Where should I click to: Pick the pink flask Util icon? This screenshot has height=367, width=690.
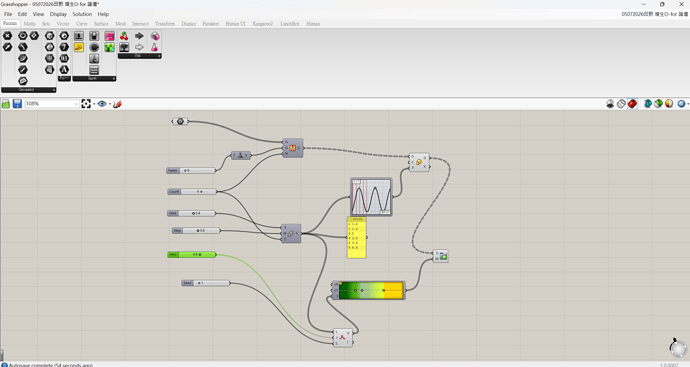click(154, 47)
